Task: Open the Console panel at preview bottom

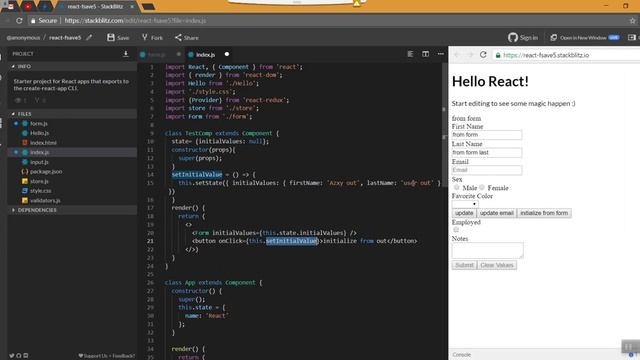Action: pyautogui.click(x=462, y=355)
